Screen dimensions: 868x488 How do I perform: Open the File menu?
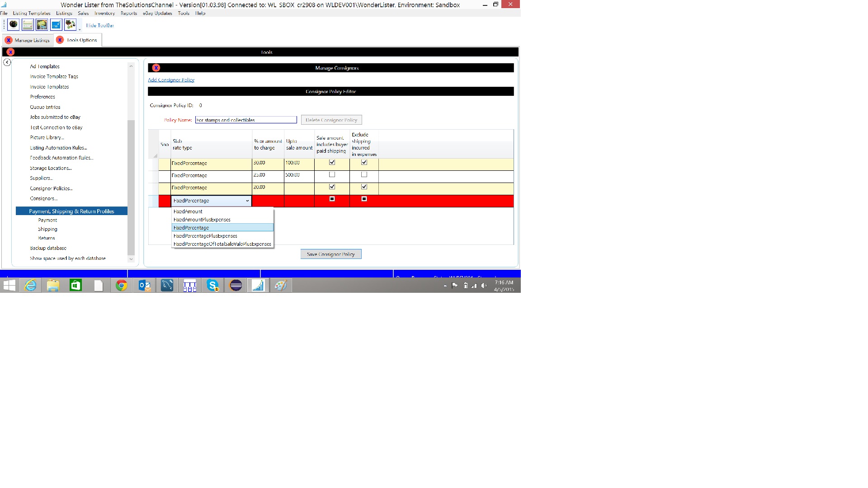4,13
